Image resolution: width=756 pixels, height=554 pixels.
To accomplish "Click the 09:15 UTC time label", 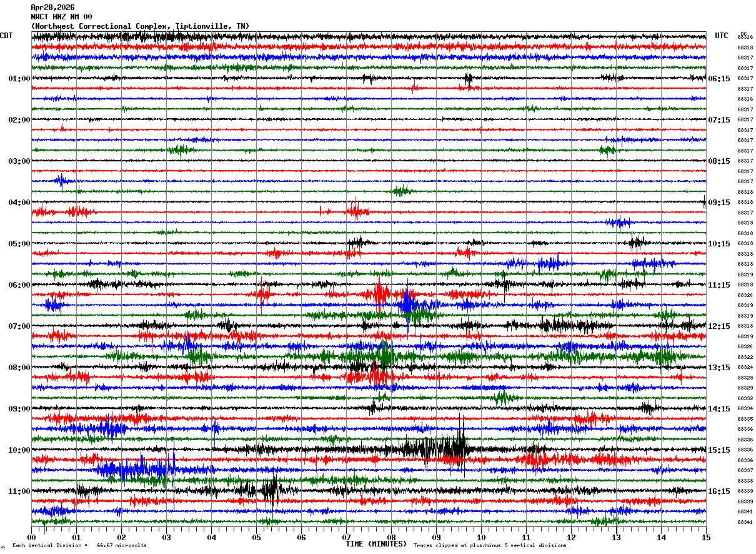I will coord(719,203).
